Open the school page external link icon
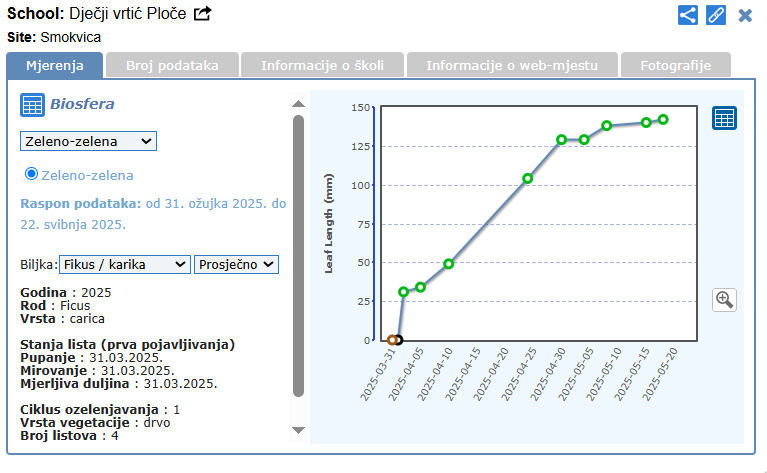The width and height of the screenshot is (767, 473). [203, 14]
